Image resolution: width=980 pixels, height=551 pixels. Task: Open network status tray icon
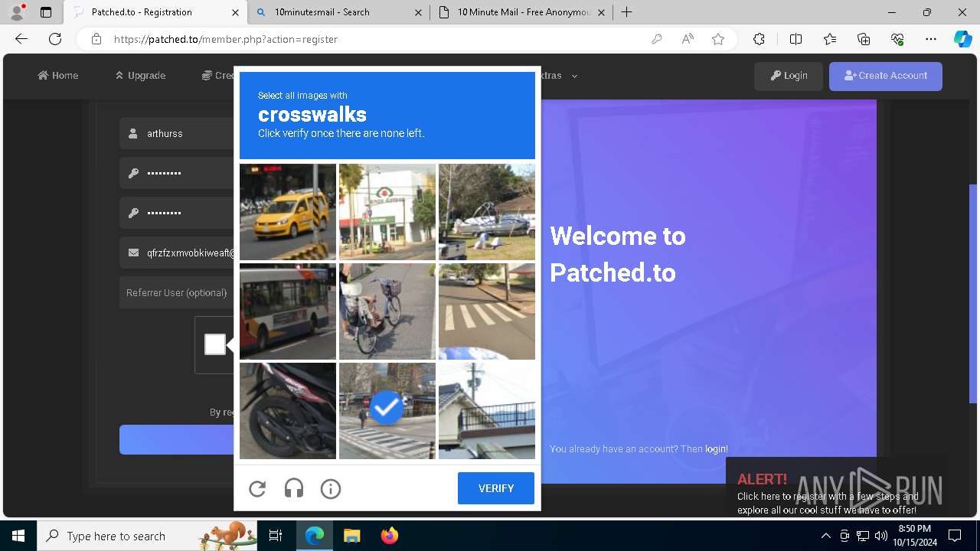863,536
